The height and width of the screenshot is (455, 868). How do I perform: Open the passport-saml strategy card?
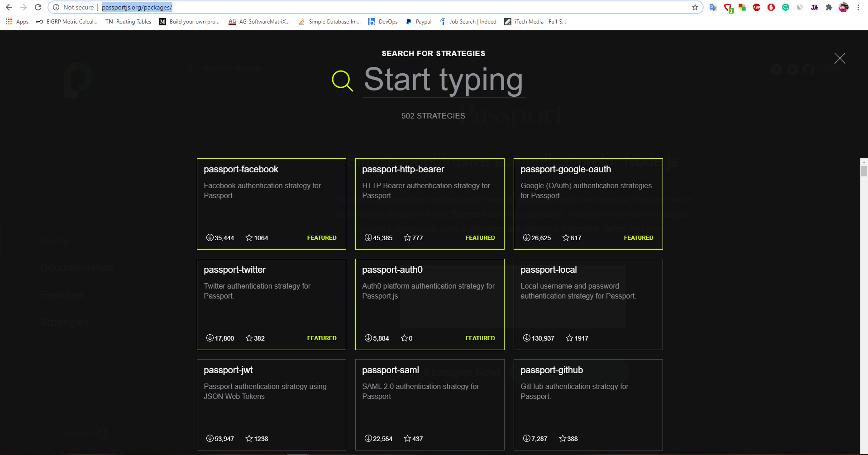coord(430,405)
